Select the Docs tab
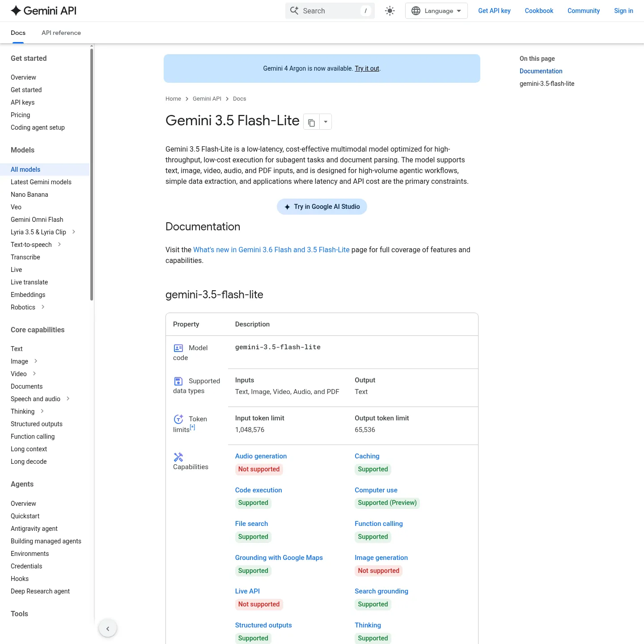Viewport: 644px width, 644px height. pyautogui.click(x=18, y=33)
